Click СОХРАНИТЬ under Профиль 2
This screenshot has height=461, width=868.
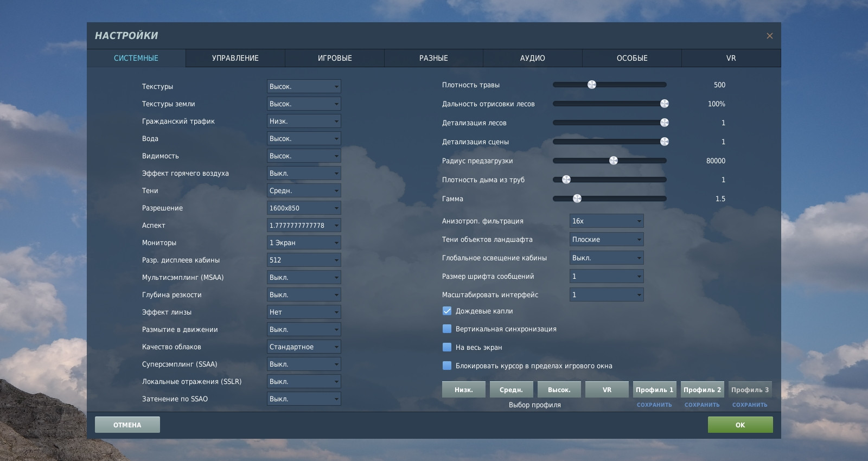702,405
